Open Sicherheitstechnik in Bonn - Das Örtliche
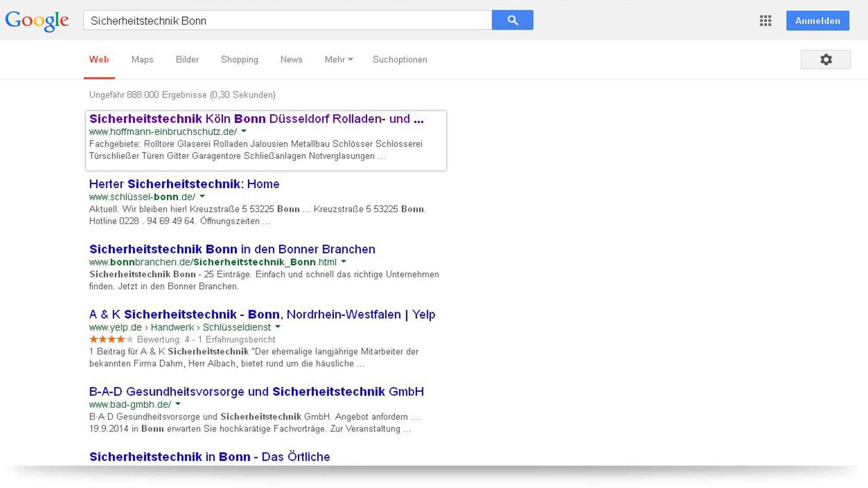Screen dimensions: 868x488 click(x=209, y=457)
